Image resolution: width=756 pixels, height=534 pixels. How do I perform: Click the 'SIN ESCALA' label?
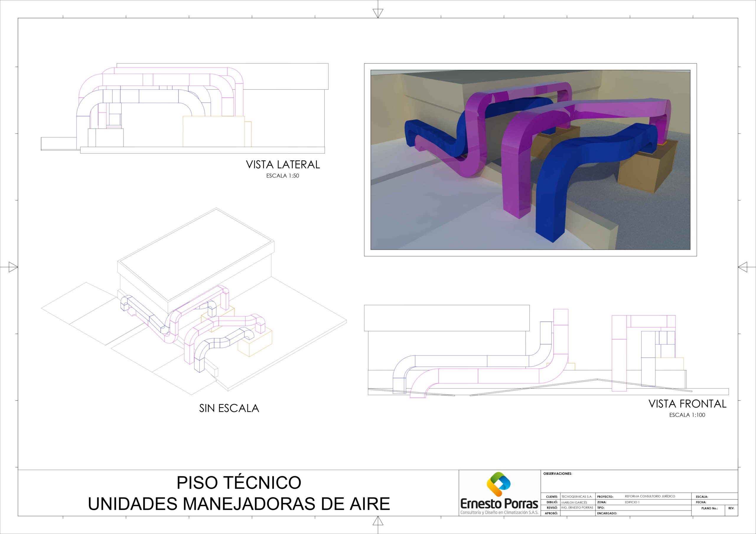pos(229,408)
